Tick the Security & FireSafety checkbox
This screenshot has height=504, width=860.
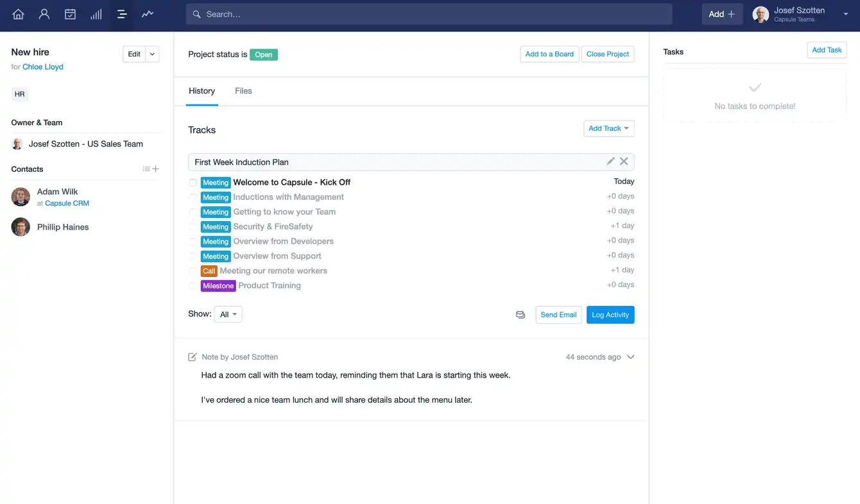tap(193, 227)
